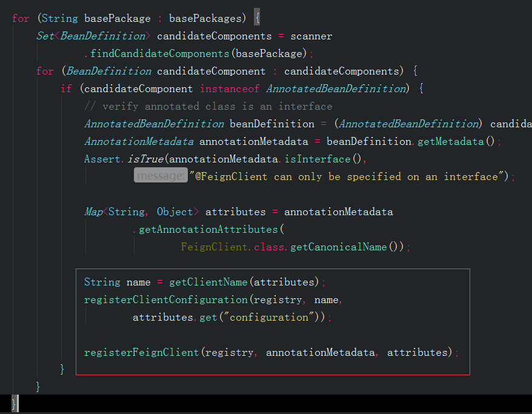Click the 'AnnotationMetadata' type name
532x414 pixels.
click(x=139, y=141)
